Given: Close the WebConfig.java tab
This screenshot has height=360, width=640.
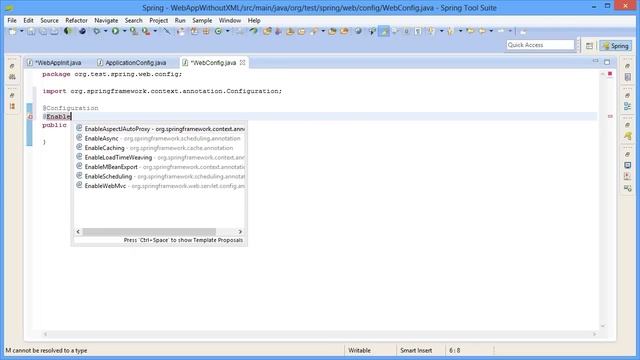Looking at the screenshot, I should [242, 62].
